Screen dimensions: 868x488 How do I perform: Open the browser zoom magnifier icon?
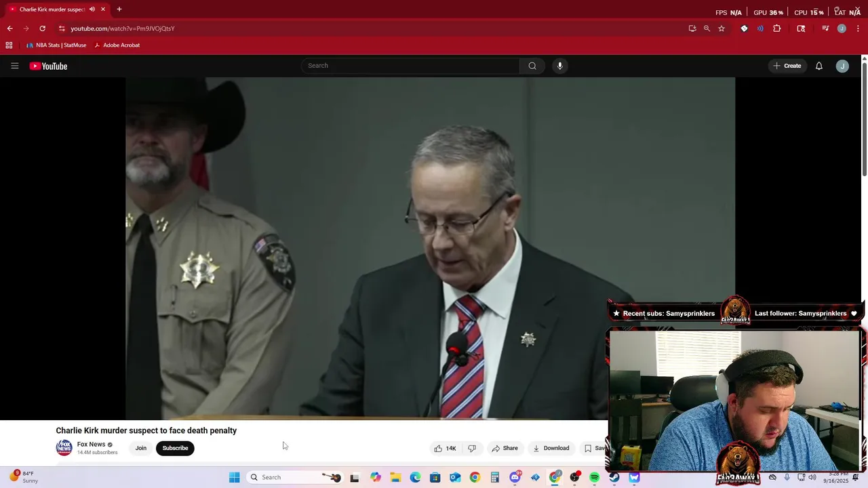707,28
